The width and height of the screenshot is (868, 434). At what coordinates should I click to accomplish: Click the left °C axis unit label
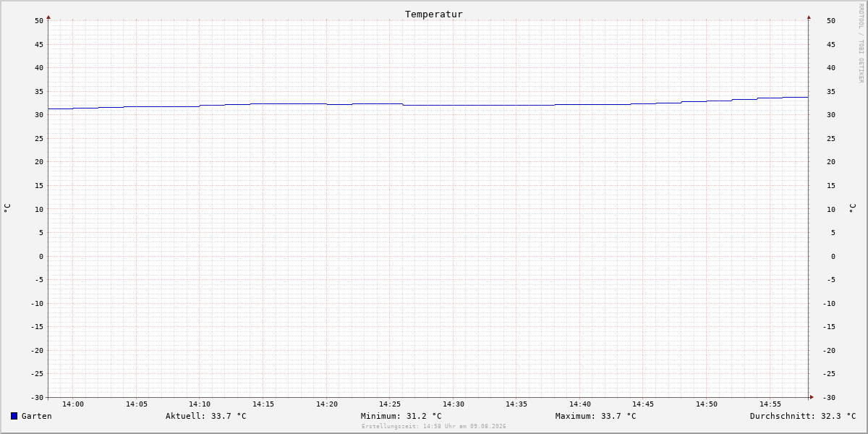[7, 208]
